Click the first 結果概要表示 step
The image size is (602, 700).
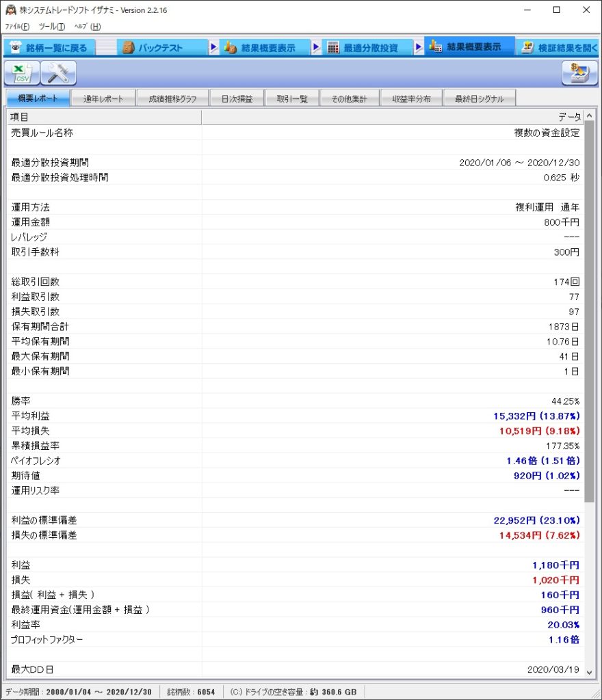pos(260,48)
